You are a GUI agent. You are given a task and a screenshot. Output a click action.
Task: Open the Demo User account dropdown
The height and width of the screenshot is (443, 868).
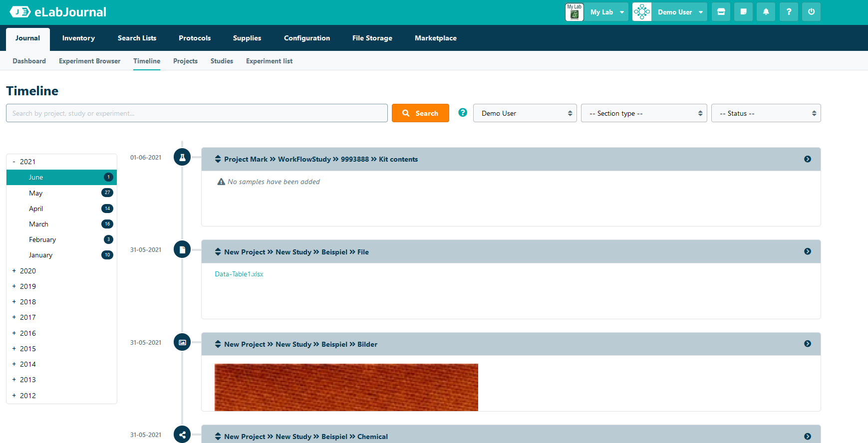pyautogui.click(x=679, y=12)
